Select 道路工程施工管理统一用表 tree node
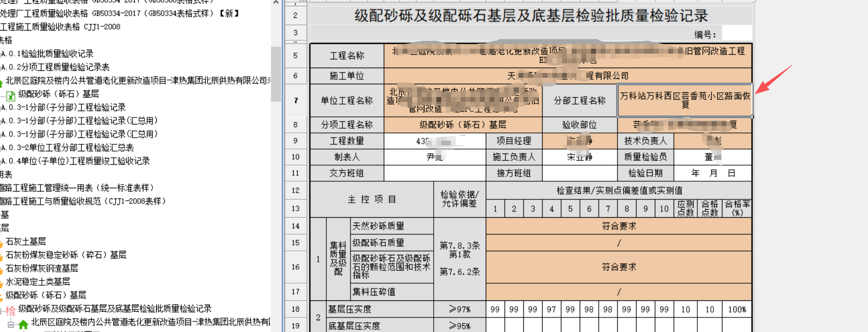Screen dimensions: 868x332 78,188
